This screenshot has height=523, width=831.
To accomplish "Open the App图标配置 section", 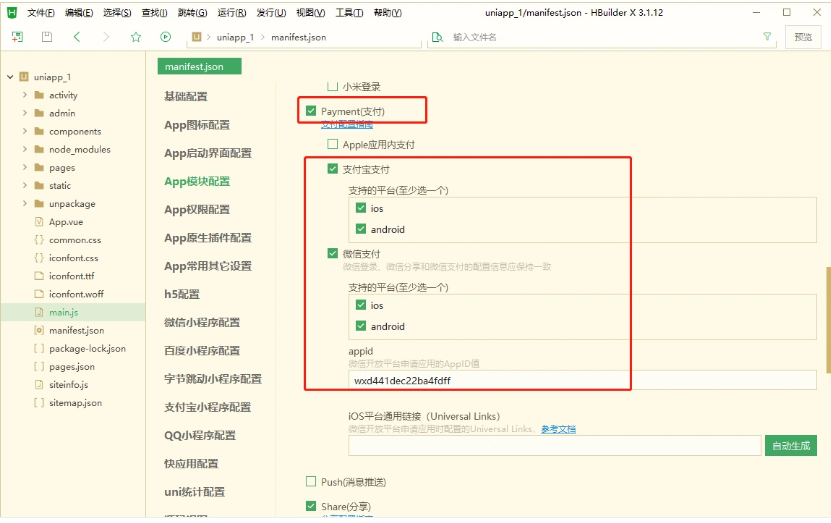I will coord(197,125).
